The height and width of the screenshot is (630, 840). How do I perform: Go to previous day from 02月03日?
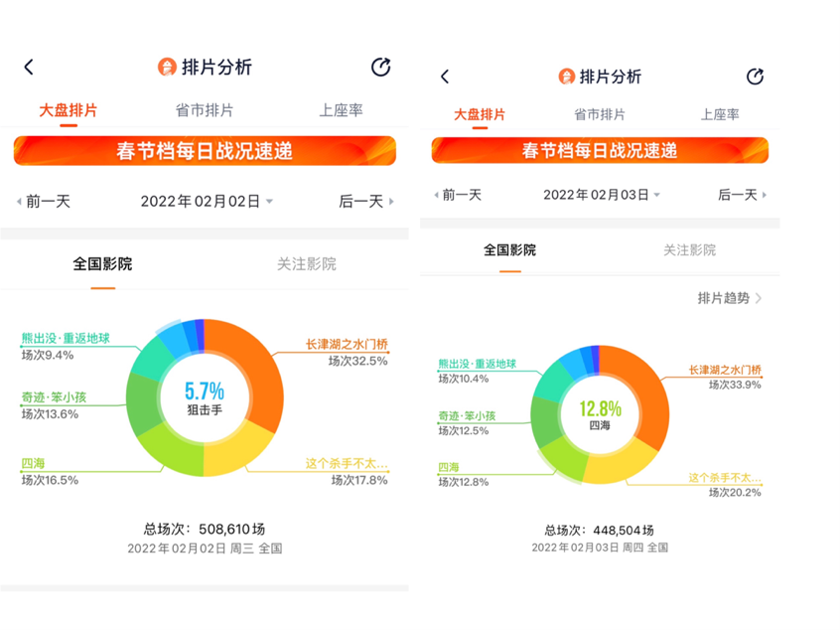pos(457,195)
